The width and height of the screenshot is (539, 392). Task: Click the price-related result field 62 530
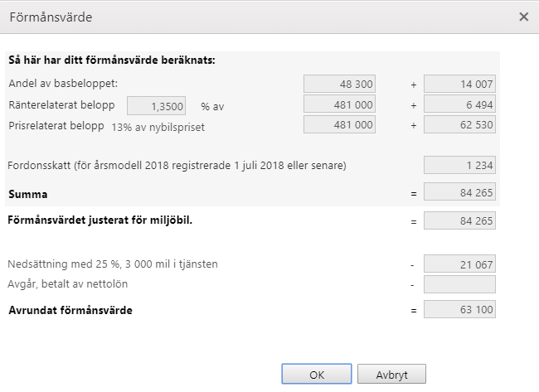point(459,124)
